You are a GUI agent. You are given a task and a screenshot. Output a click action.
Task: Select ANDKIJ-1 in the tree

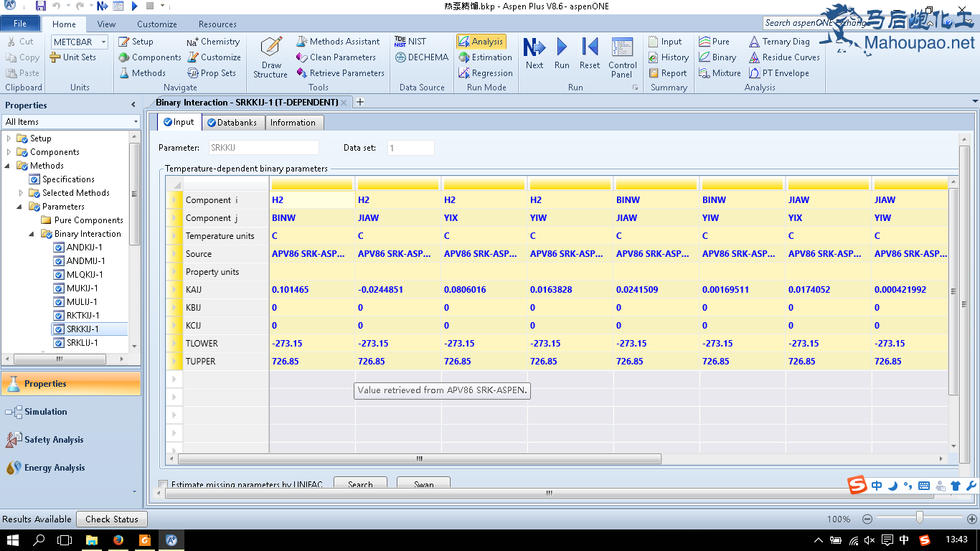(x=84, y=248)
